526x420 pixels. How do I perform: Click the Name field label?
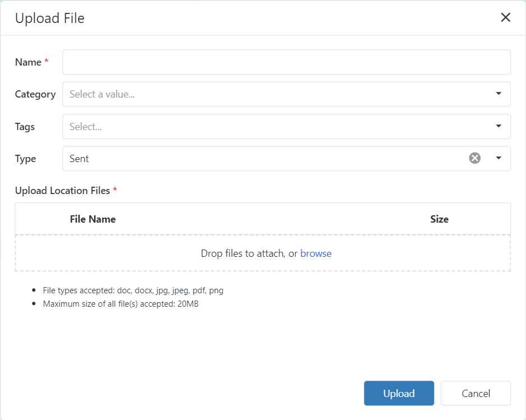[x=28, y=62]
